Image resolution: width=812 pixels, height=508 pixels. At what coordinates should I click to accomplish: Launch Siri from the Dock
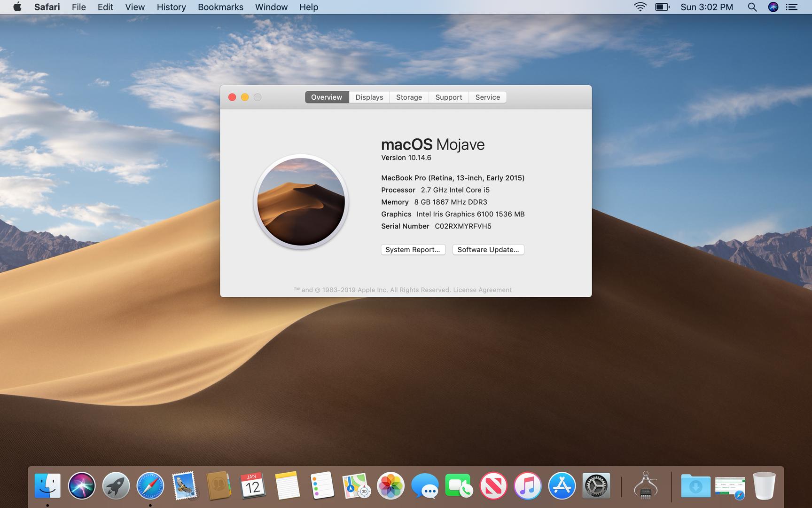coord(82,486)
